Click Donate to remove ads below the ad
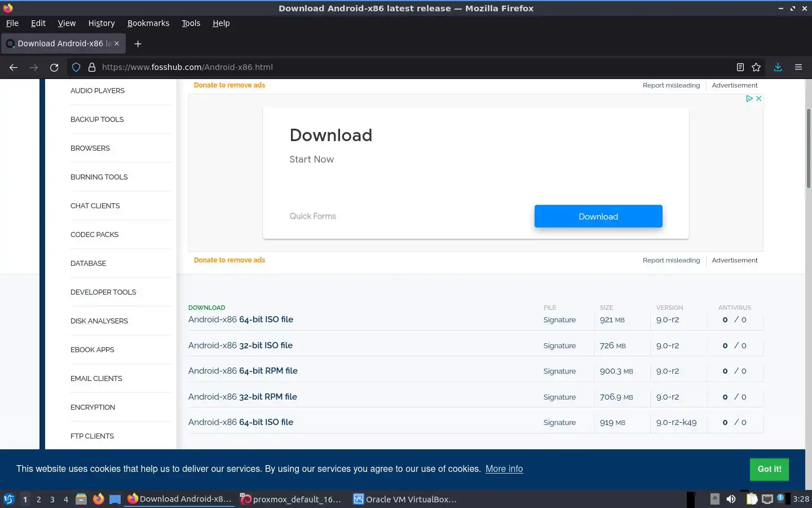Screen dimensions: 812x508 click(230, 260)
